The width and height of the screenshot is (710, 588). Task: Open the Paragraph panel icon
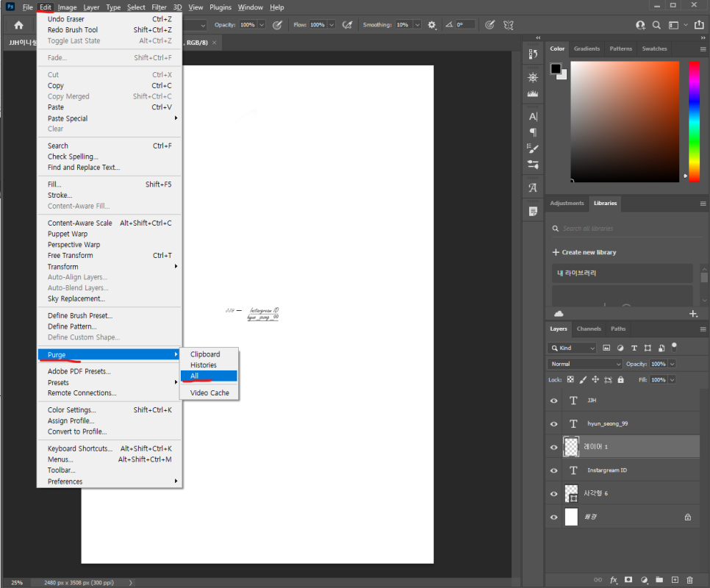pos(533,132)
